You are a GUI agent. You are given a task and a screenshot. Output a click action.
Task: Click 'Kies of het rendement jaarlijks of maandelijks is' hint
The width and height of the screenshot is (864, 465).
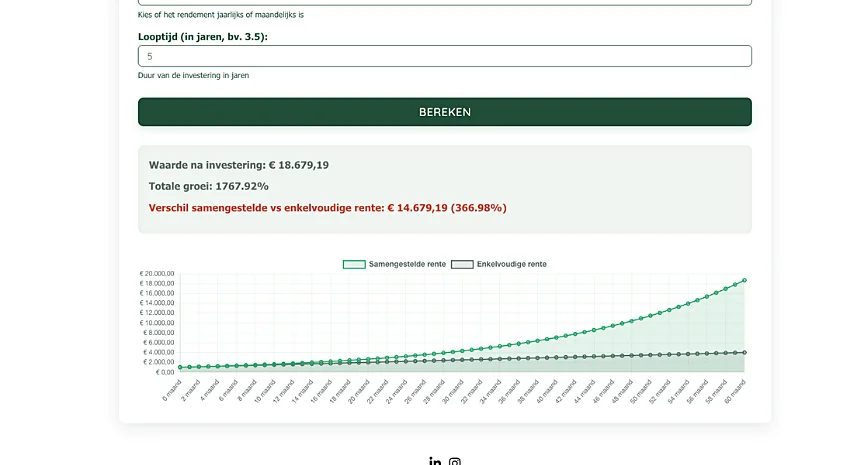coord(220,15)
